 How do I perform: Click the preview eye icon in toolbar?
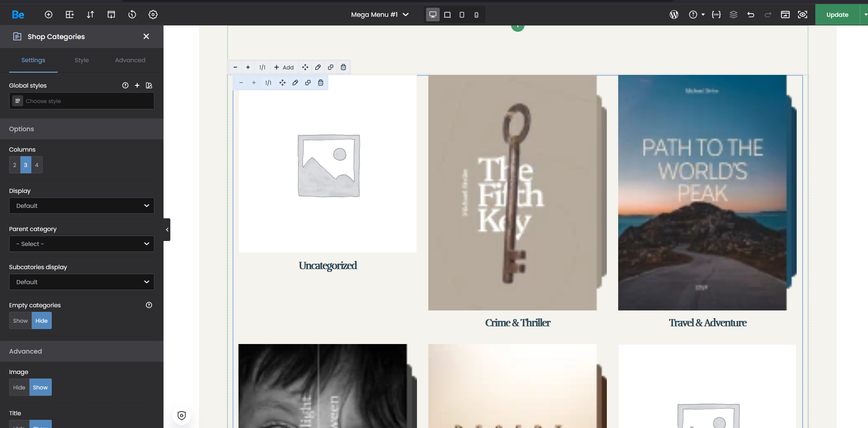point(803,15)
